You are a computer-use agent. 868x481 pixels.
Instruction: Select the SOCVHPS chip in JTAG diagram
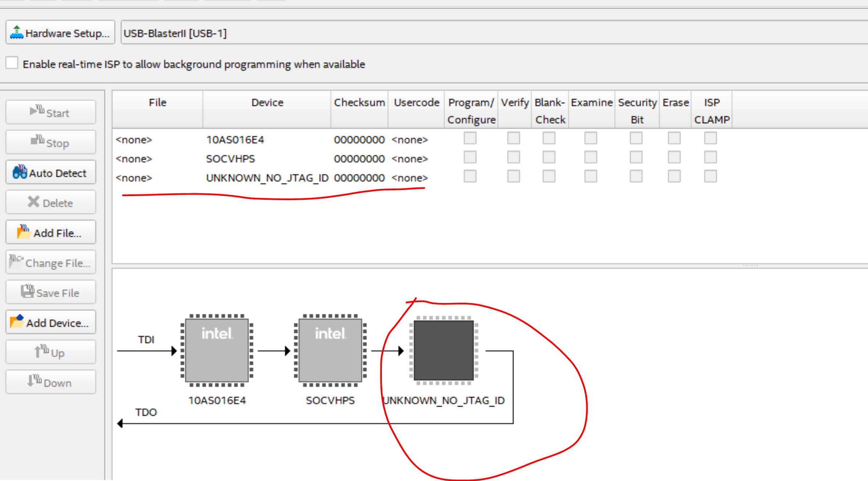pyautogui.click(x=330, y=350)
